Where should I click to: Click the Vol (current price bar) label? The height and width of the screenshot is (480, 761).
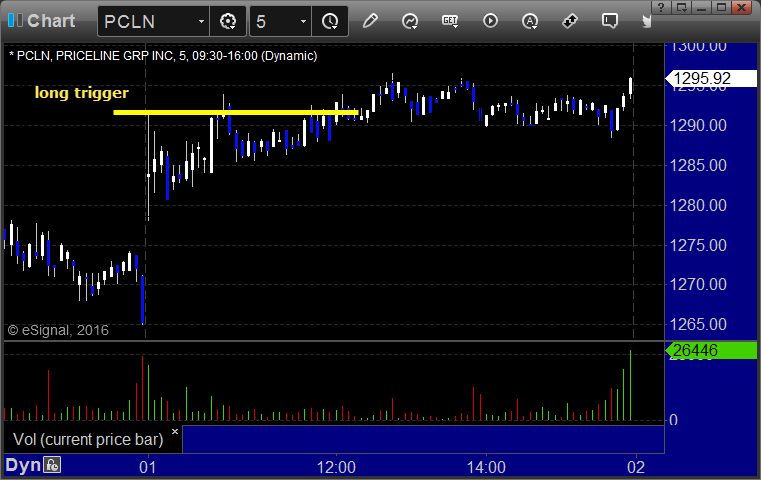click(88, 439)
